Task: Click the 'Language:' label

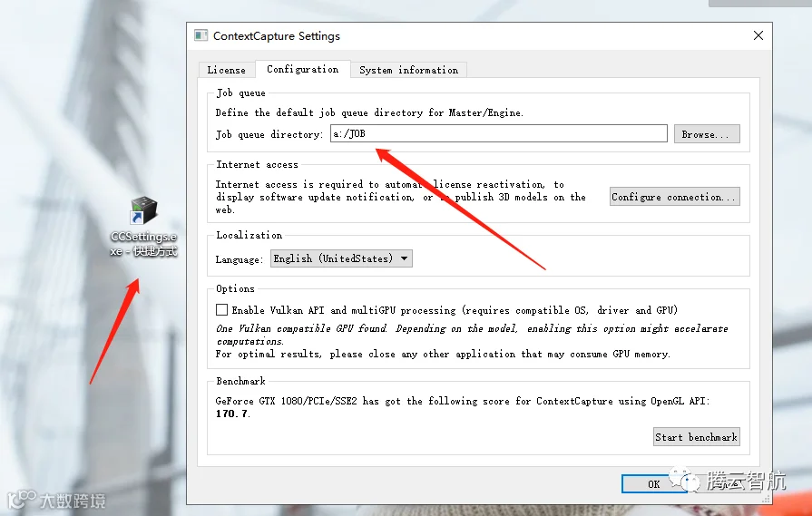Action: point(240,259)
